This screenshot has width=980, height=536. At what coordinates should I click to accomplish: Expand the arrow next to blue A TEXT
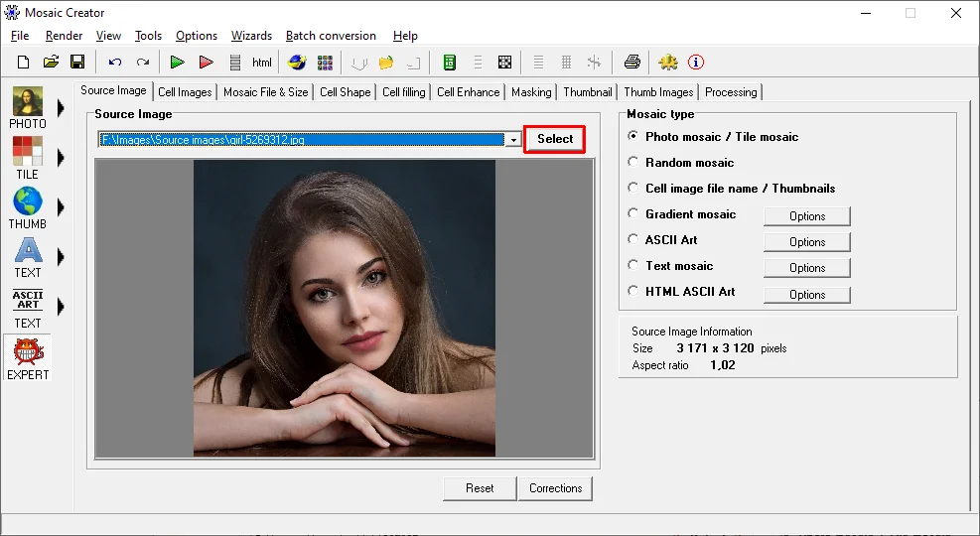click(x=61, y=257)
